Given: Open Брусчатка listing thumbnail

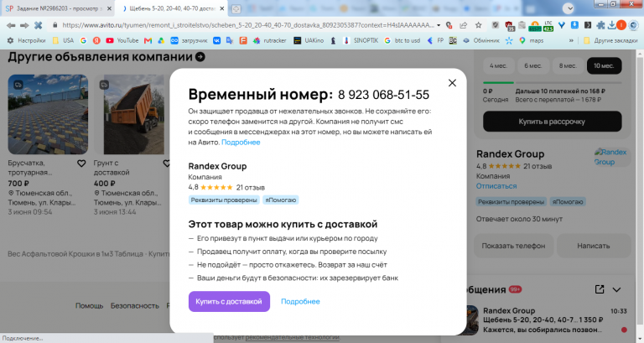Looking at the screenshot, I should pos(48,114).
